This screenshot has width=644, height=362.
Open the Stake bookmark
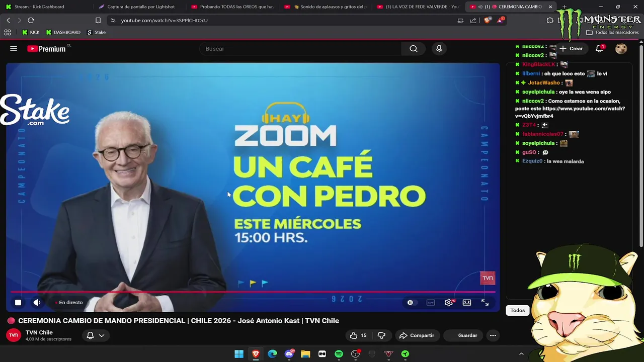96,32
